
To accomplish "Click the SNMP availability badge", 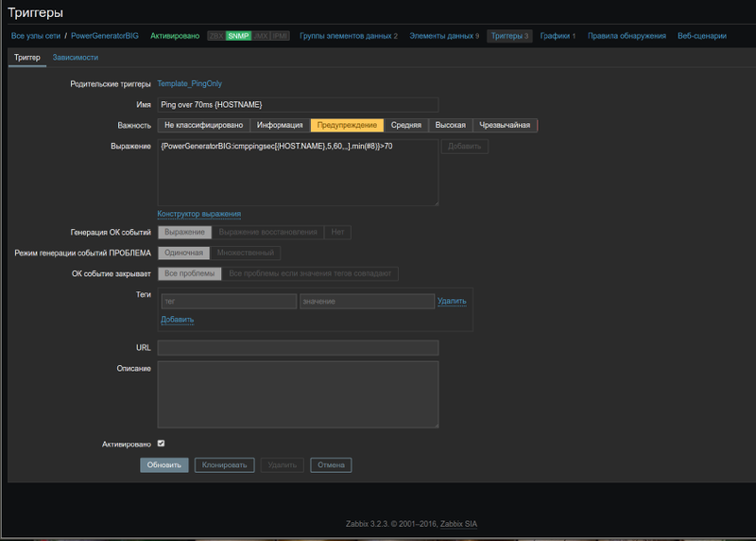I will click(x=239, y=36).
